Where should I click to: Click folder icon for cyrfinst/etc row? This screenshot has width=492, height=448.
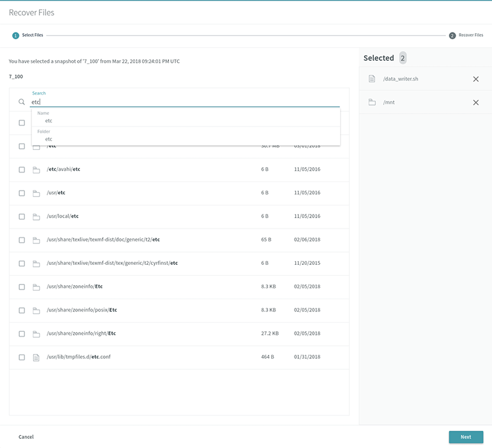(x=36, y=264)
